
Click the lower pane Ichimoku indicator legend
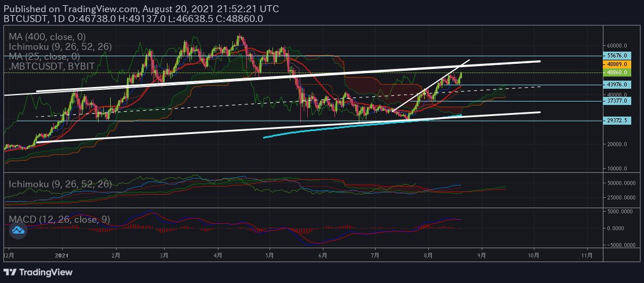click(x=60, y=184)
